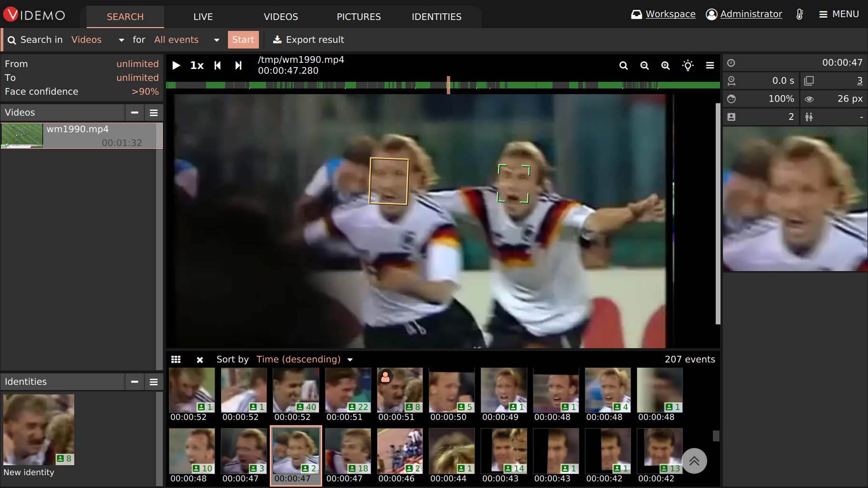
Task: Open the Sort by Time (descending) dropdown
Action: [x=305, y=360]
